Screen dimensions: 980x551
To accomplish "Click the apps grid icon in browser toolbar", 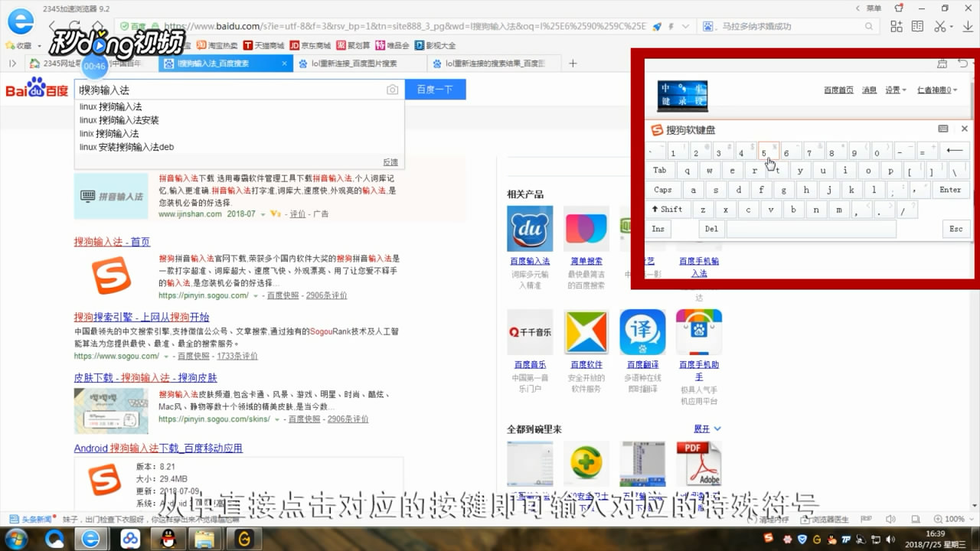I will click(x=897, y=26).
